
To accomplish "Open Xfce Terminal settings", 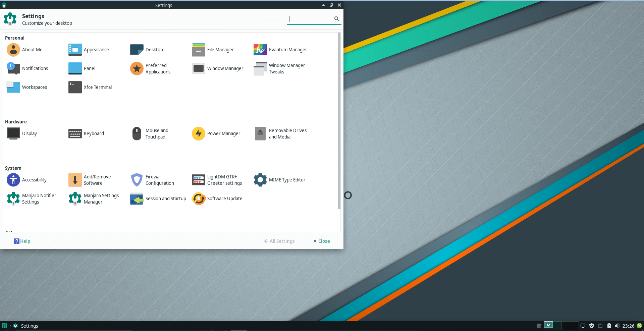I will (90, 87).
